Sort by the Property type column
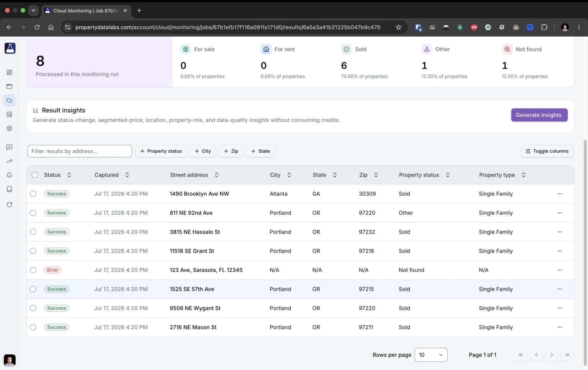 tap(502, 175)
